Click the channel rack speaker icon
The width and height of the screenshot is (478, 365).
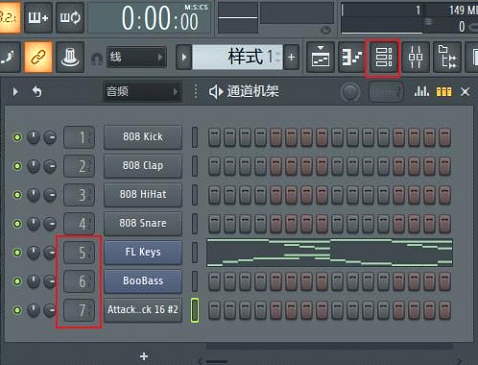pyautogui.click(x=216, y=92)
